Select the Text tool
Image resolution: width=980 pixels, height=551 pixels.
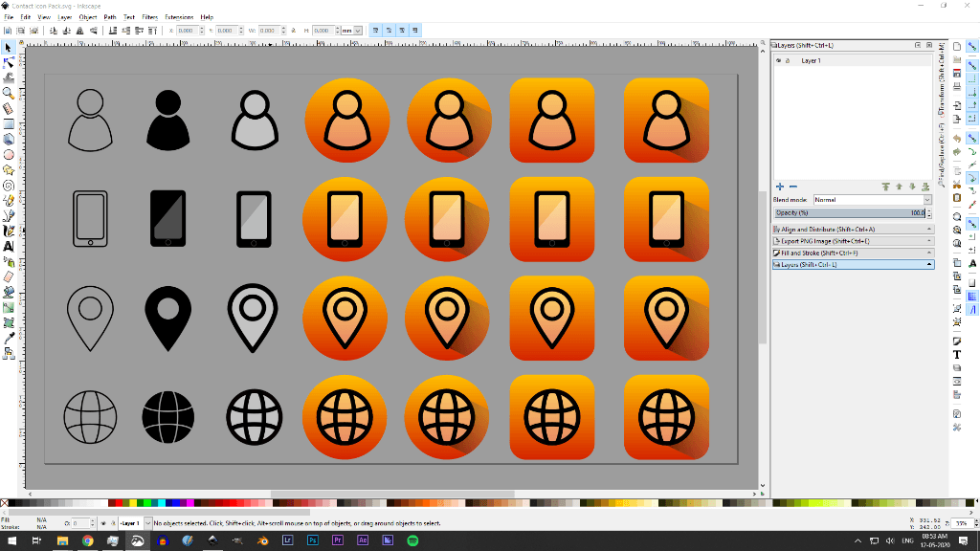pyautogui.click(x=9, y=247)
